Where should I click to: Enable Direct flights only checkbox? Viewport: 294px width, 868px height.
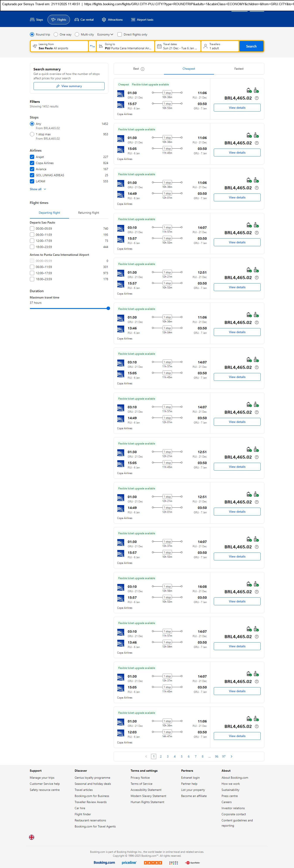(120, 34)
